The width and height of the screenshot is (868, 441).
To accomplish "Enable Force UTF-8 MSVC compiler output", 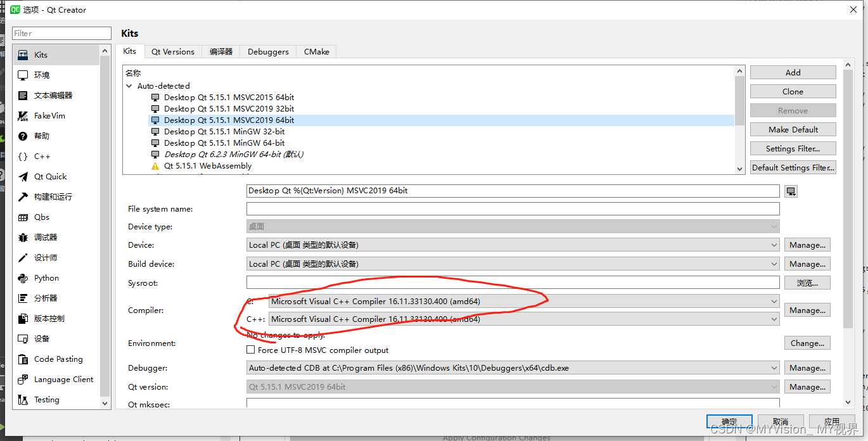I will coord(251,350).
